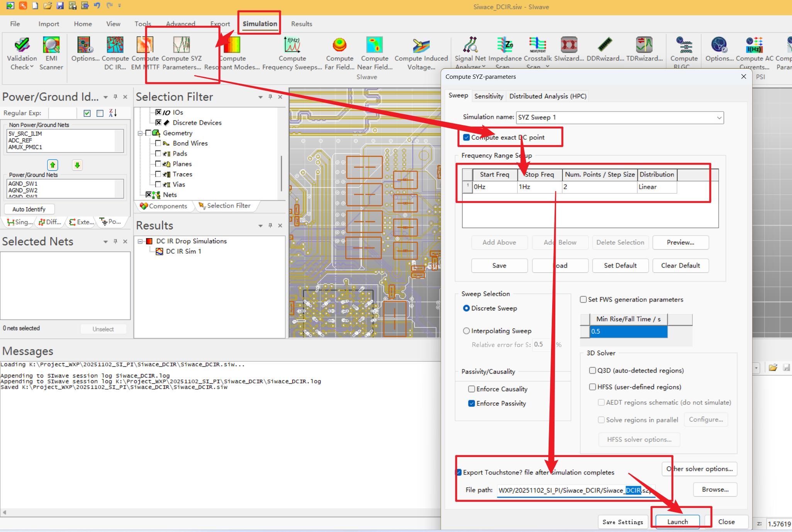Open the Results ribbon tab

tap(301, 24)
